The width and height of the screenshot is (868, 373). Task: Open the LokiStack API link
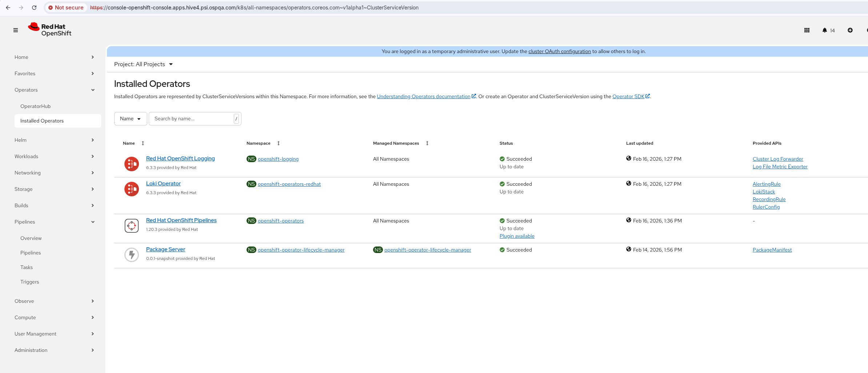tap(764, 192)
